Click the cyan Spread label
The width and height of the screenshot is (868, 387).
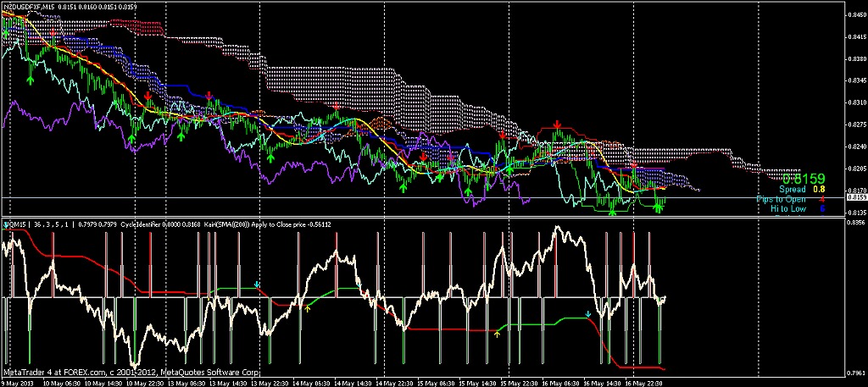click(x=793, y=190)
